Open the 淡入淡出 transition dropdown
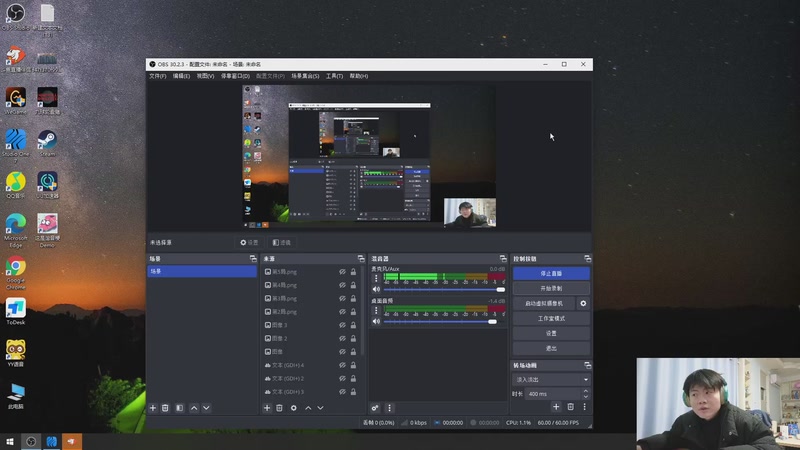Screen dimensions: 800x450 click(551, 380)
